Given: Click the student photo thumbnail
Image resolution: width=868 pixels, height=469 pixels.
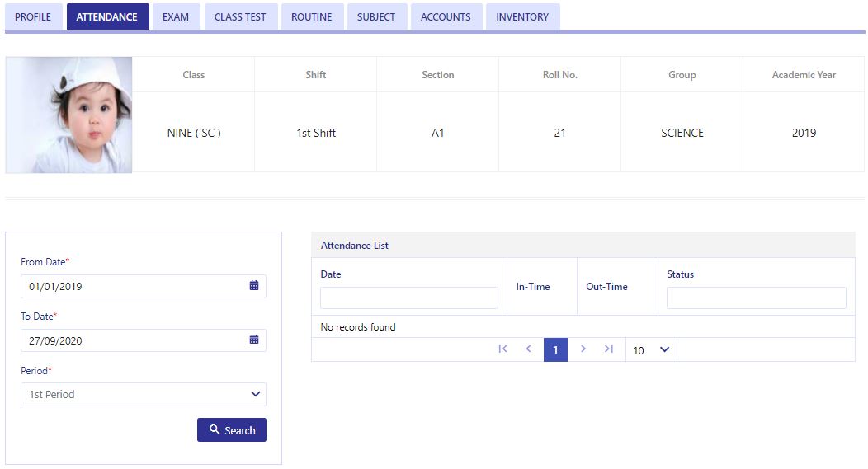Looking at the screenshot, I should 68,115.
